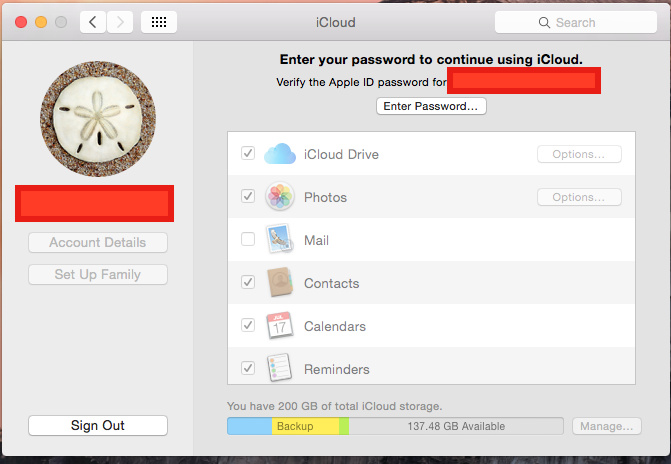This screenshot has height=464, width=671.
Task: Close the window with the red button
Action: coord(21,22)
